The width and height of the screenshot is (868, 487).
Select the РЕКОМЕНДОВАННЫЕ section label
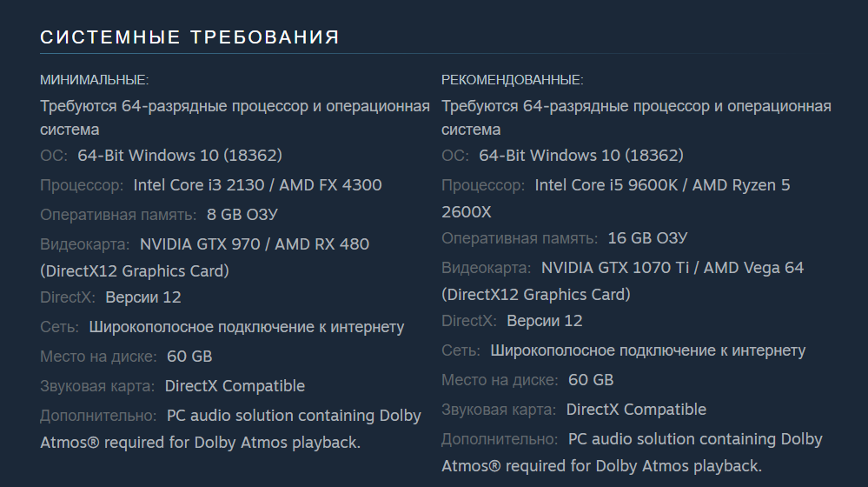[x=512, y=80]
